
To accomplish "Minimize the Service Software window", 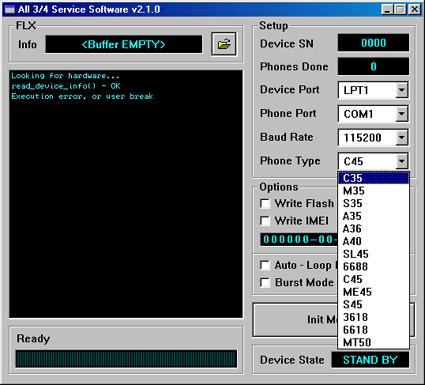I will click(387, 9).
